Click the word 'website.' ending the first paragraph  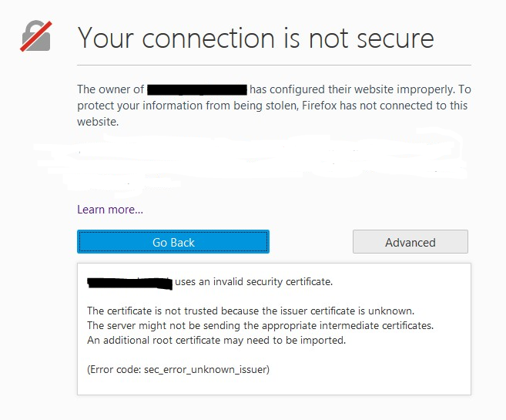(x=98, y=122)
